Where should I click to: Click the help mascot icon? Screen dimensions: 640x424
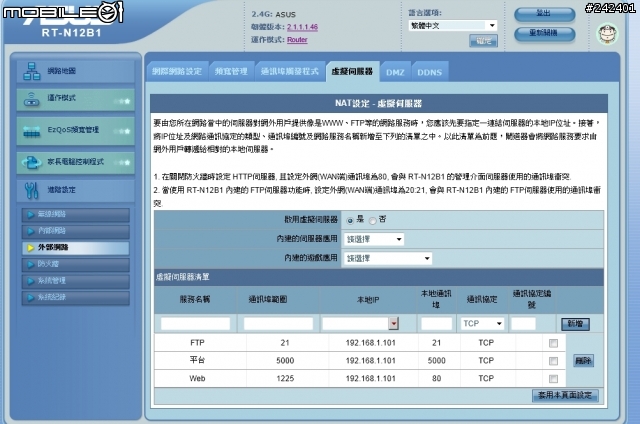click(608, 34)
